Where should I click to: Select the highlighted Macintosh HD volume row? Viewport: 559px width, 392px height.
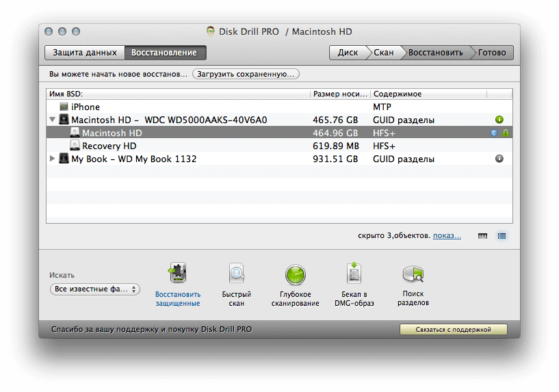coord(279,133)
